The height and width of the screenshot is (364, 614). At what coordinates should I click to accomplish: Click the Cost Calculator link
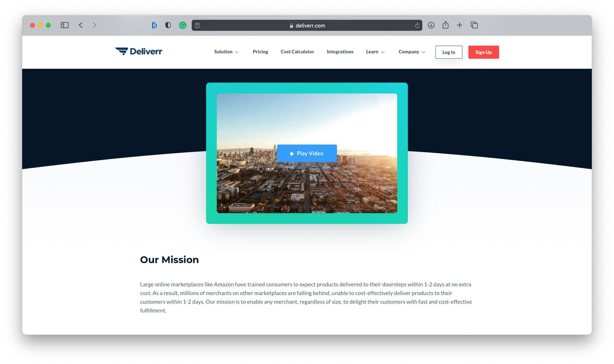[x=297, y=52]
